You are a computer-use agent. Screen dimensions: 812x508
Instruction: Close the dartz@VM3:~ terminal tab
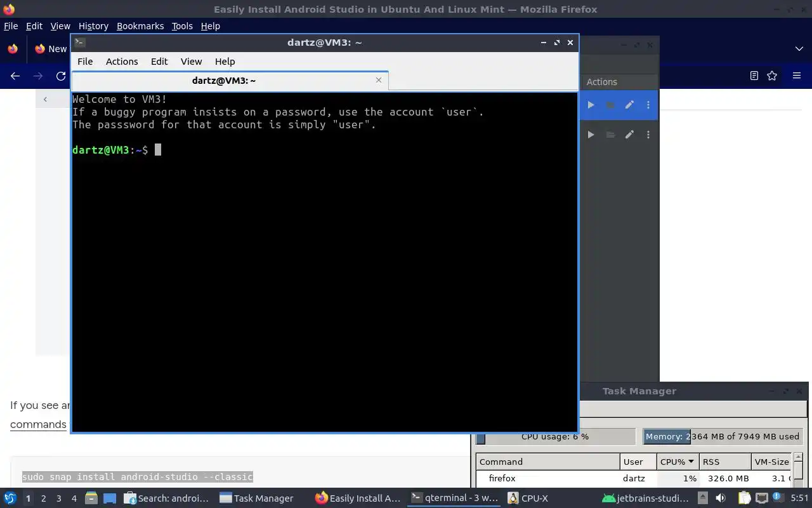(x=379, y=80)
